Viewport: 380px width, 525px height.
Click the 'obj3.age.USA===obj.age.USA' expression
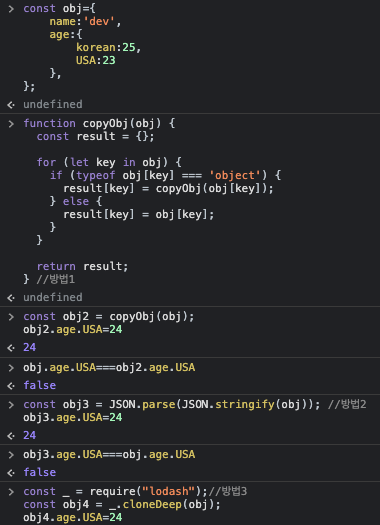coord(109,454)
